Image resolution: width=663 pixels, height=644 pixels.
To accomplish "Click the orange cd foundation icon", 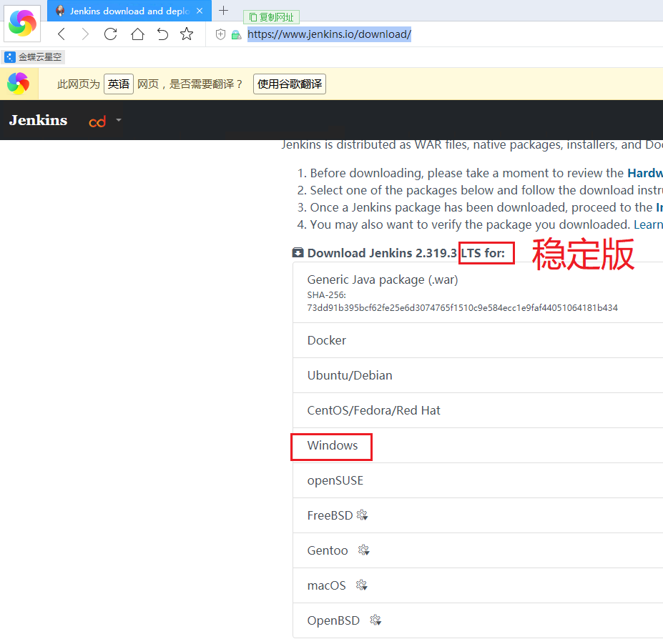I will (x=97, y=122).
